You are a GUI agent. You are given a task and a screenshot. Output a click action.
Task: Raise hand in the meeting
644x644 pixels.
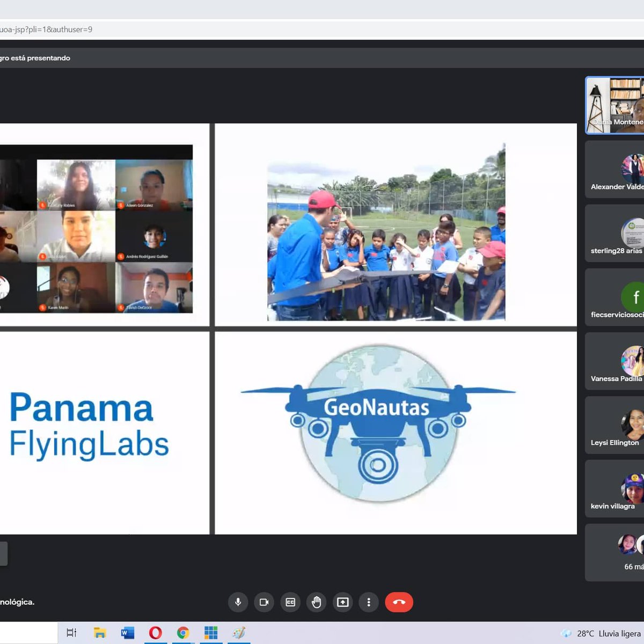point(317,602)
